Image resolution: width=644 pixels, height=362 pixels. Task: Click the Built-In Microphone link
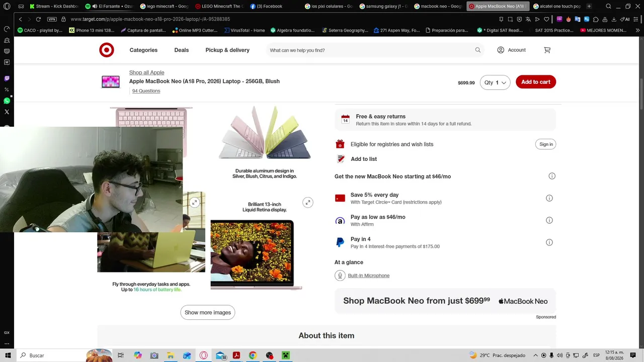(369, 276)
